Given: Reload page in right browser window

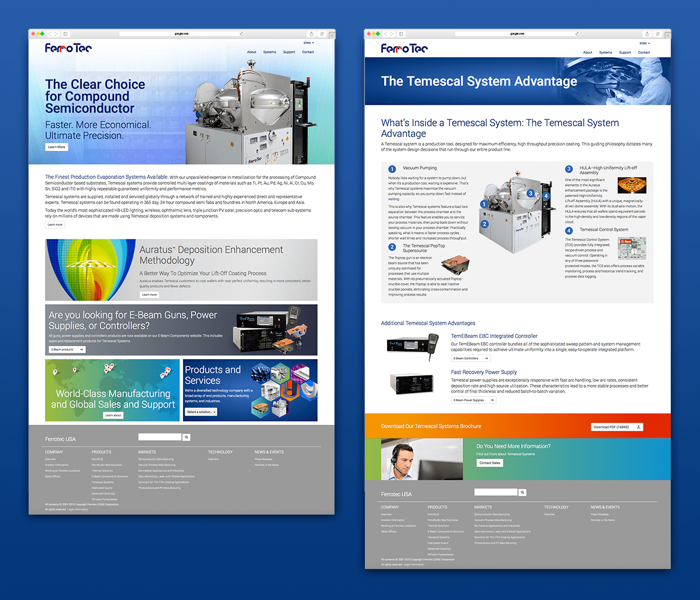Looking at the screenshot, I should 577,33.
